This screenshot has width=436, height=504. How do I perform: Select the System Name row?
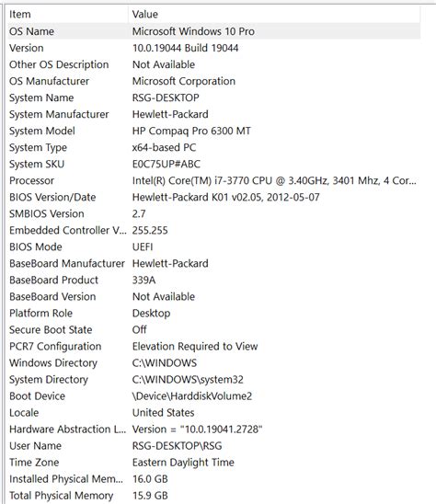213,97
